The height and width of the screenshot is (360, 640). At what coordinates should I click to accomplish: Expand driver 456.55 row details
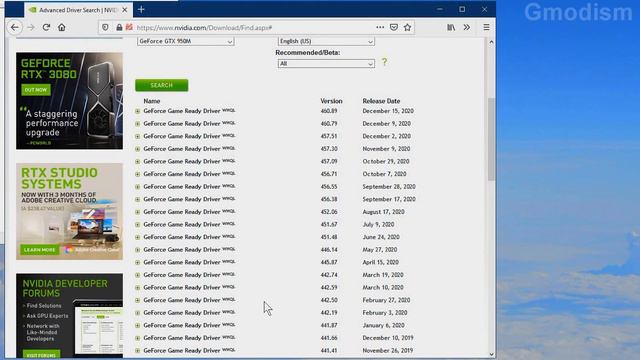[138, 187]
